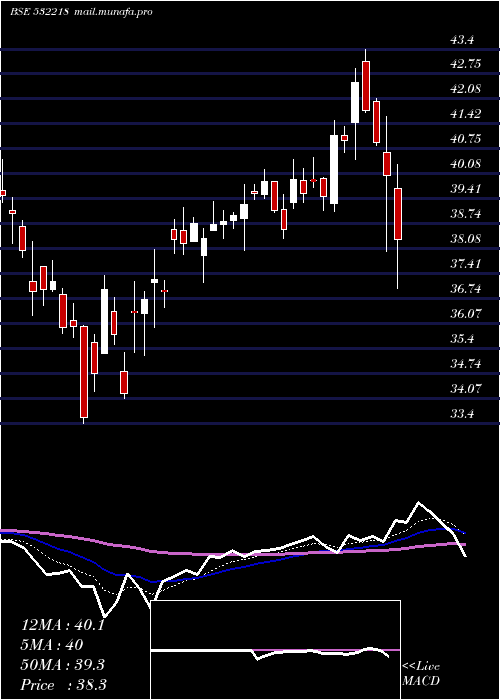Click the BSE 532218 mail.munafa.pro header text
The height and width of the screenshot is (700, 500).
pos(81,12)
